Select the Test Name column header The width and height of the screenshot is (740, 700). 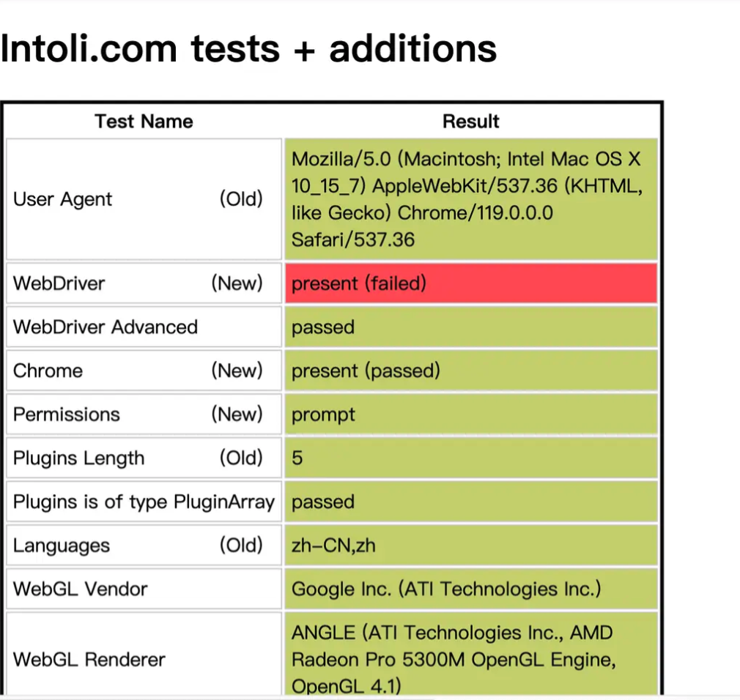point(144,122)
